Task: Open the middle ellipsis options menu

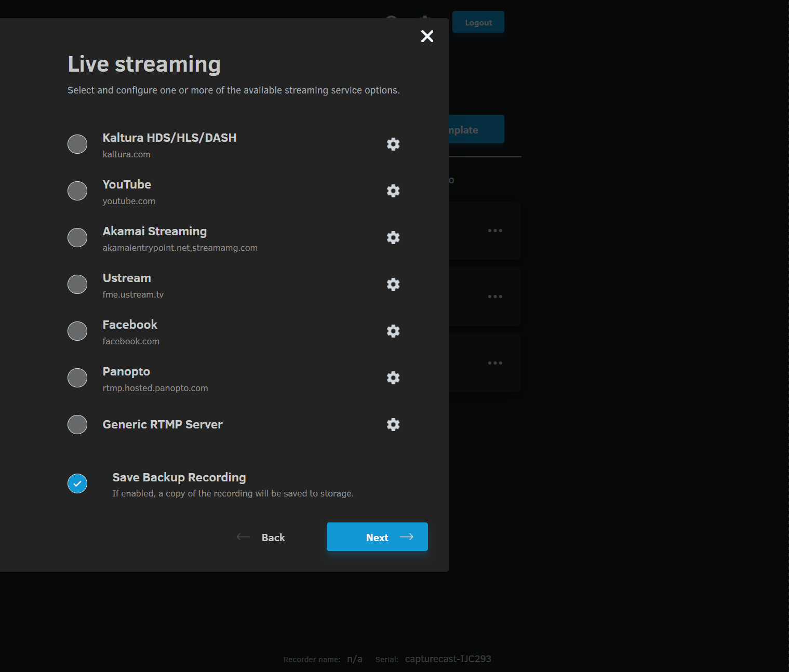Action: tap(495, 297)
